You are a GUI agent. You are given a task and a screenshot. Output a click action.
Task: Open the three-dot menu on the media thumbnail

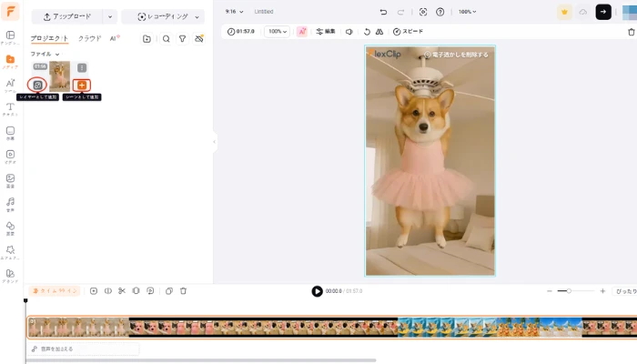click(82, 68)
